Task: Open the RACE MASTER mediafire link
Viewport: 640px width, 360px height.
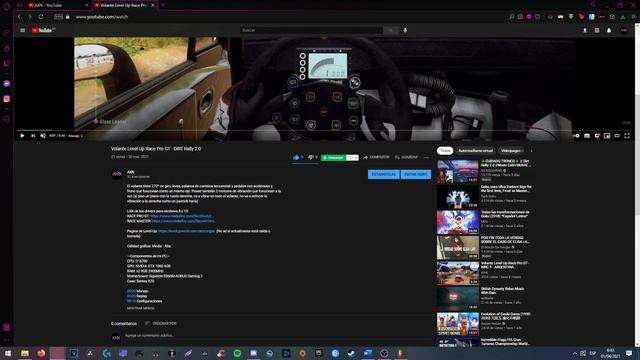Action: pyautogui.click(x=183, y=221)
